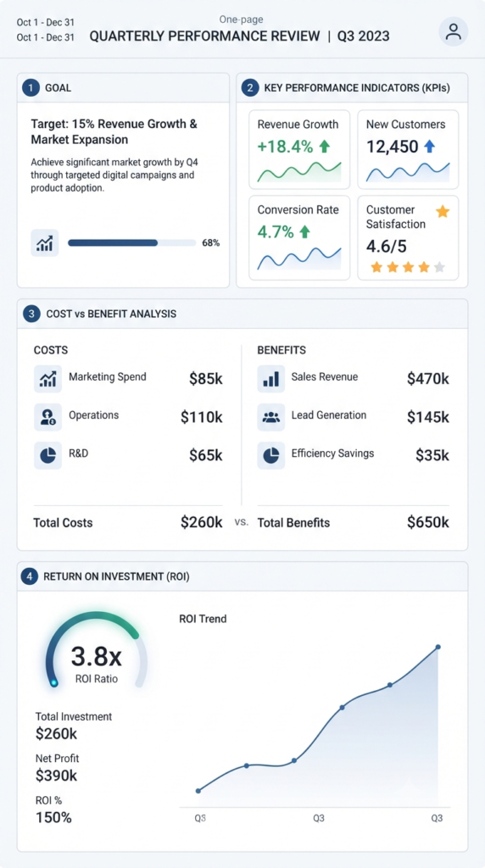485x868 pixels.
Task: Click the grey fifth rating star
Action: 439,267
